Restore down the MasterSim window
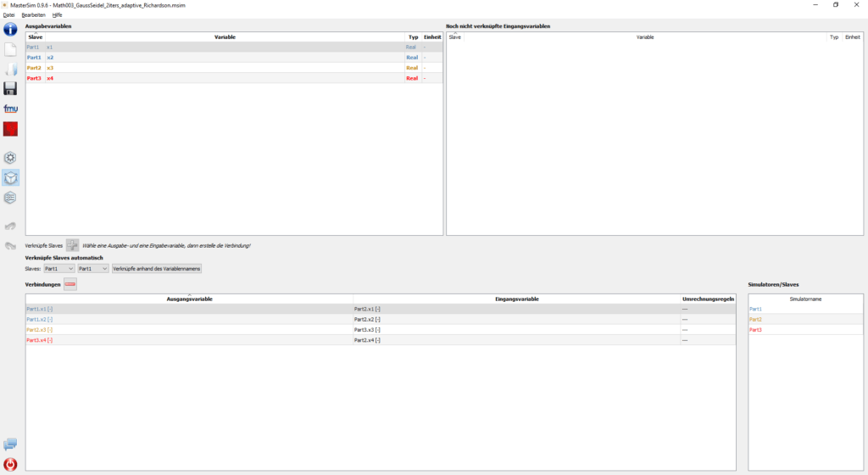 tap(836, 5)
